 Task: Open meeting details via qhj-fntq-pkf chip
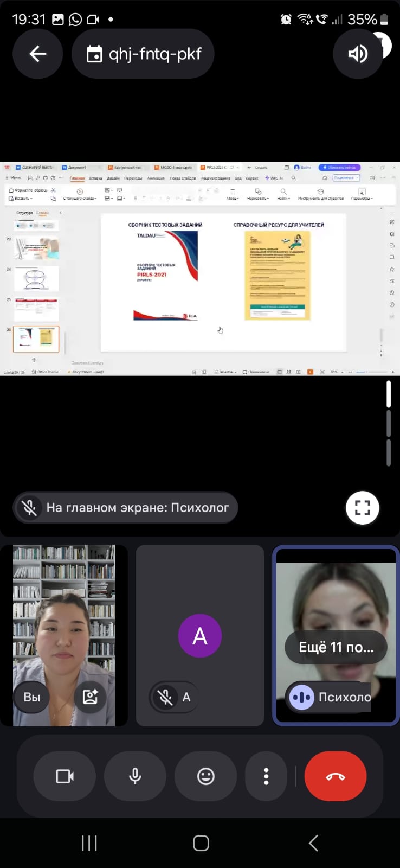pos(143,54)
